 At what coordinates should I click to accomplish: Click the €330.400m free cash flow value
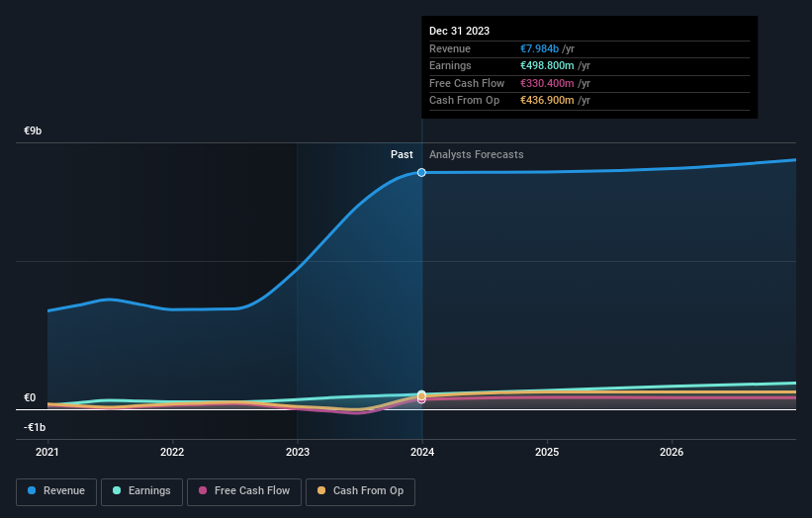pos(547,83)
